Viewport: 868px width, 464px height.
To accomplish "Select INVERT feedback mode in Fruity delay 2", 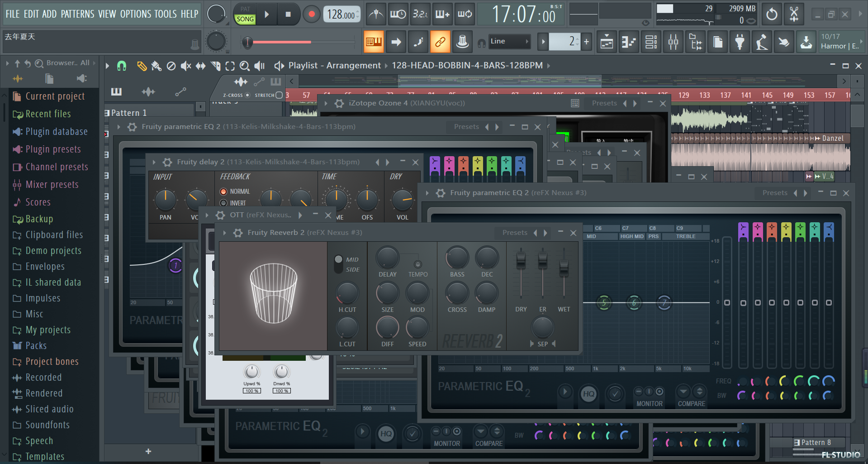I will [223, 203].
